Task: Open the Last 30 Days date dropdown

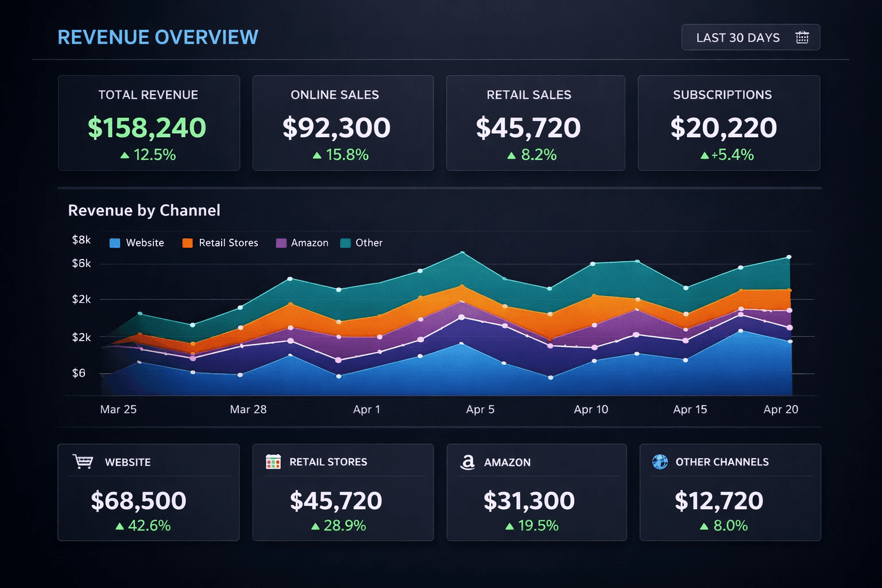Action: [750, 37]
